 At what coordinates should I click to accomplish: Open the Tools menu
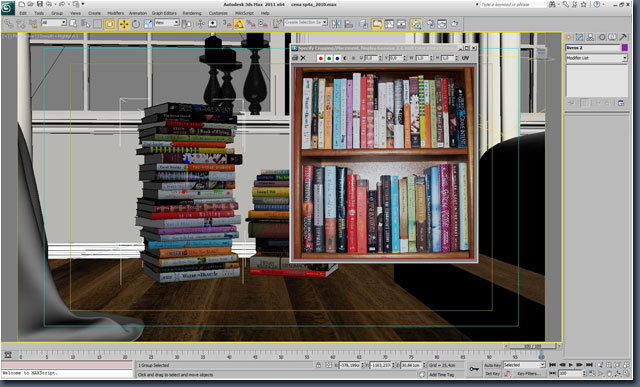pos(39,13)
